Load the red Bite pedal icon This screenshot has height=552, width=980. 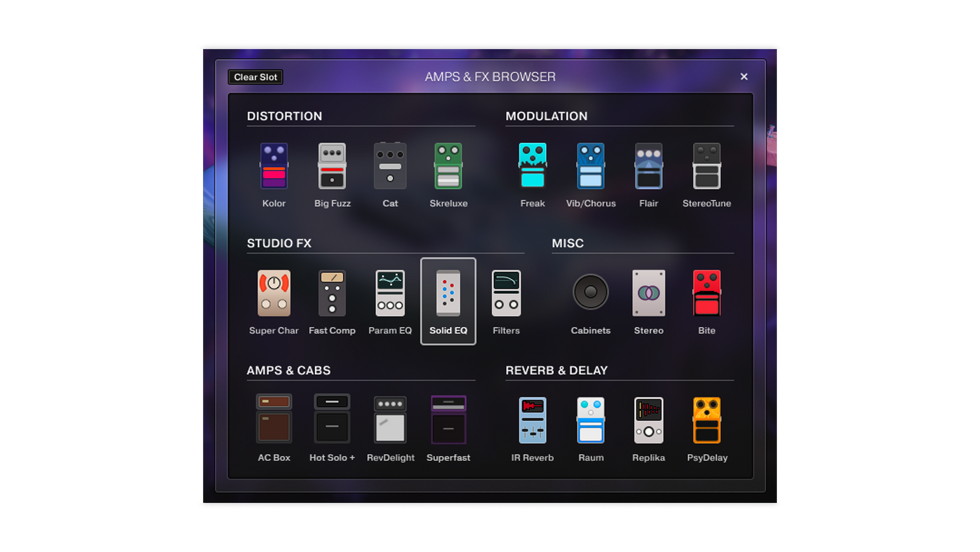[707, 293]
